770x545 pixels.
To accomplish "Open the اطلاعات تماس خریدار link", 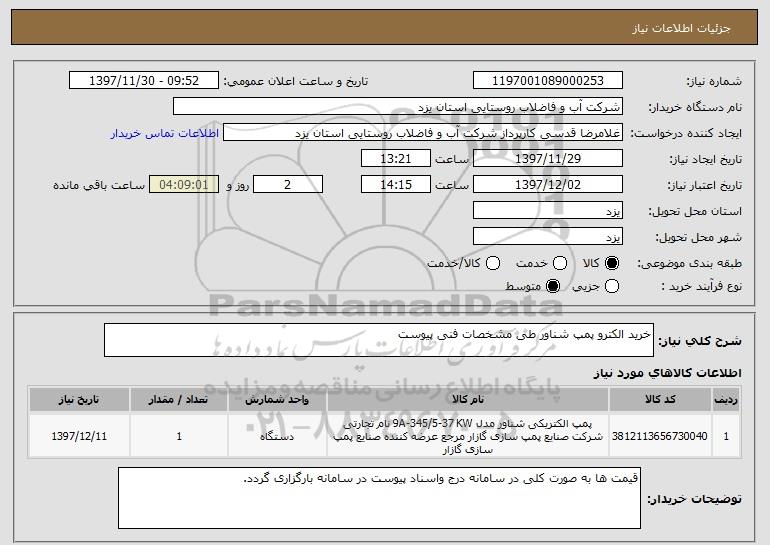I will tap(165, 134).
